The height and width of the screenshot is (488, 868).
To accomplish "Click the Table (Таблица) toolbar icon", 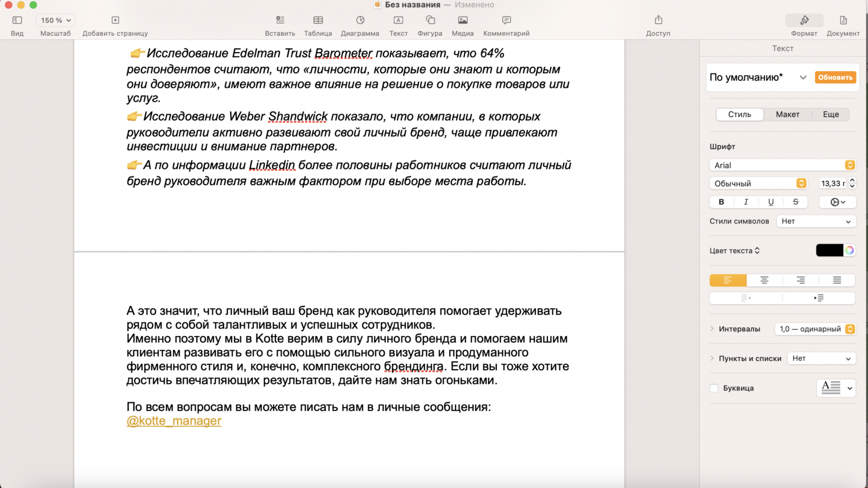I will click(x=318, y=21).
